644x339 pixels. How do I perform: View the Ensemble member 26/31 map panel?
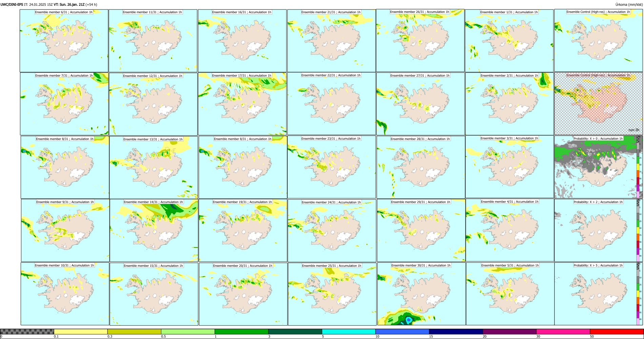coord(420,40)
